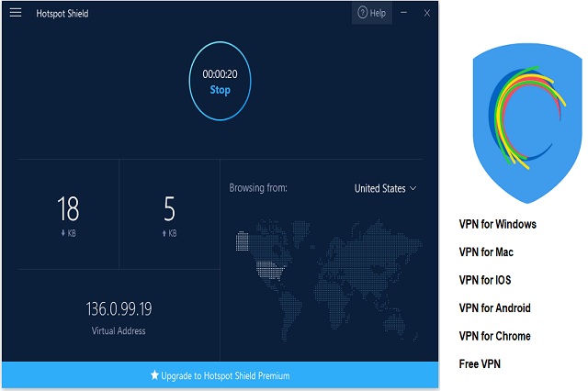The image size is (588, 391).
Task: Click the Hotspot Shield title text
Action: pyautogui.click(x=62, y=14)
